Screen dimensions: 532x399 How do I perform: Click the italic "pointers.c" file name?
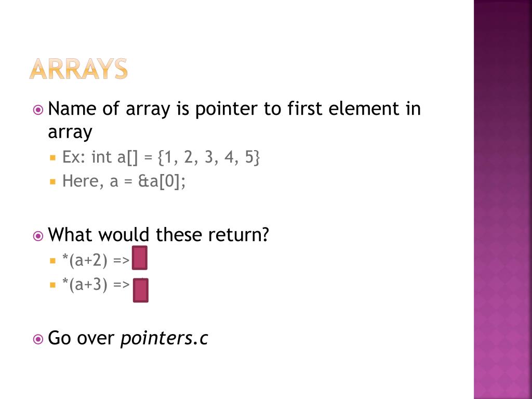[x=164, y=338]
